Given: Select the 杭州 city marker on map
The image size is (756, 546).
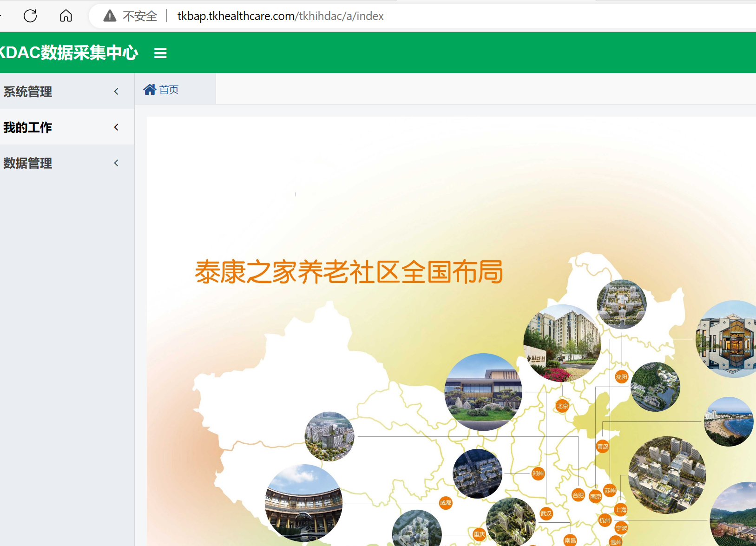Looking at the screenshot, I should pyautogui.click(x=605, y=520).
